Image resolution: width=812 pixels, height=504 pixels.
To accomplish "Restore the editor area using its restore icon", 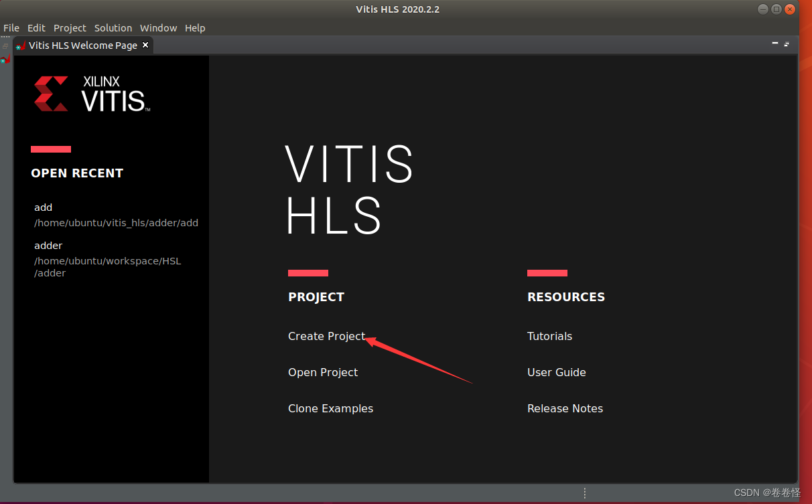I will 786,43.
